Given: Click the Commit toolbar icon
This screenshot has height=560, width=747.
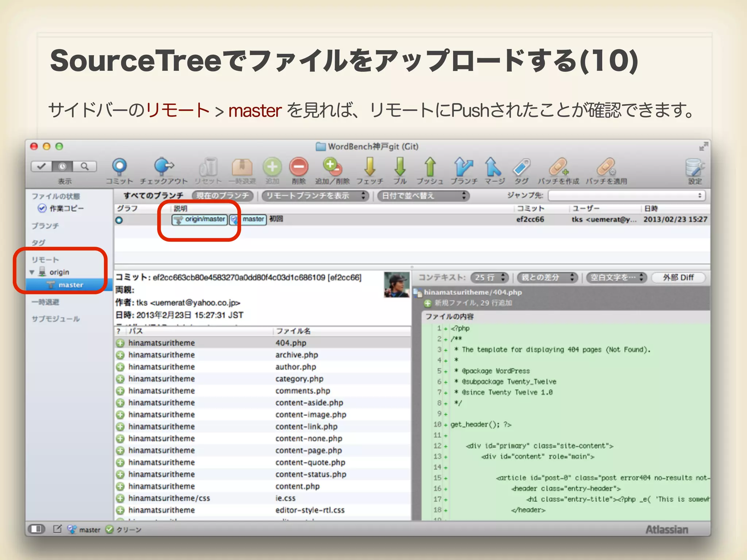Looking at the screenshot, I should 119,167.
